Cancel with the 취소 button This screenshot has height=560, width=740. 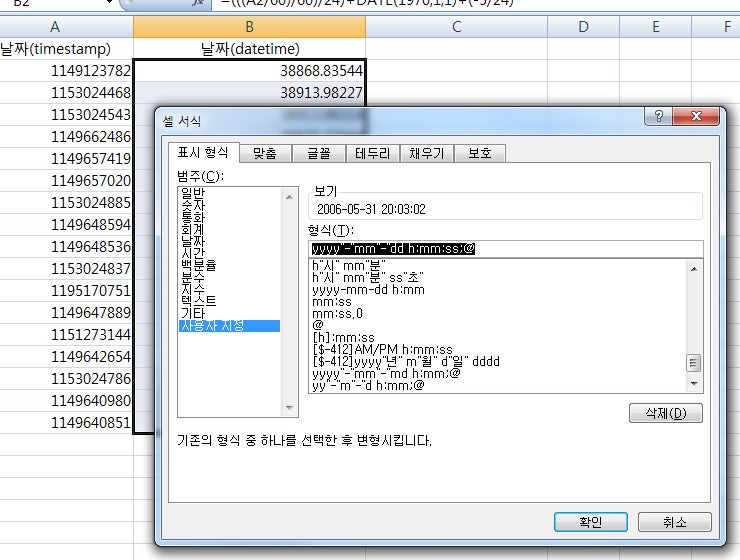click(x=674, y=522)
